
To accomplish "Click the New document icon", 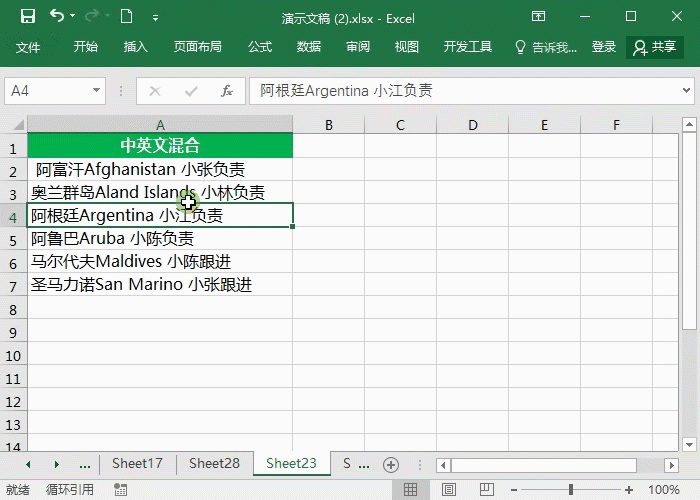I will click(126, 17).
